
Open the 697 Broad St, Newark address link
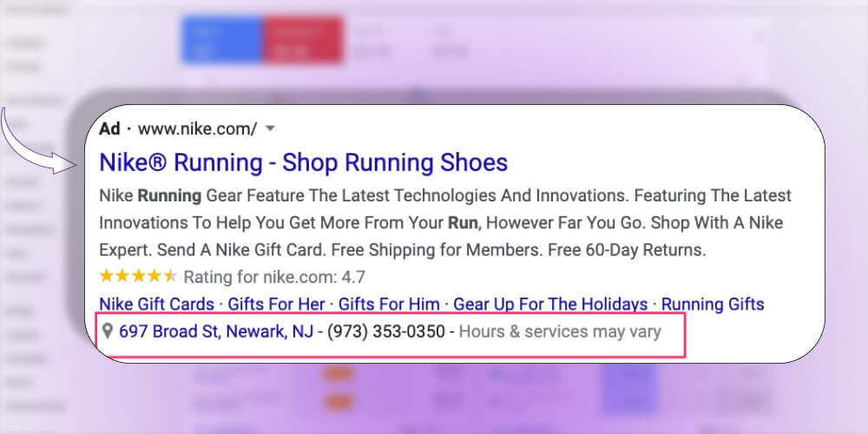tap(216, 332)
